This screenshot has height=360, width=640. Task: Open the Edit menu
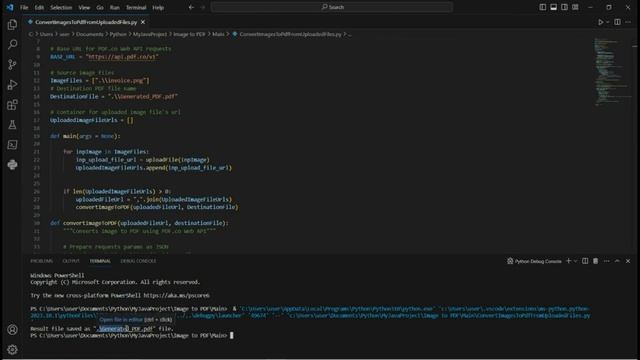point(39,7)
